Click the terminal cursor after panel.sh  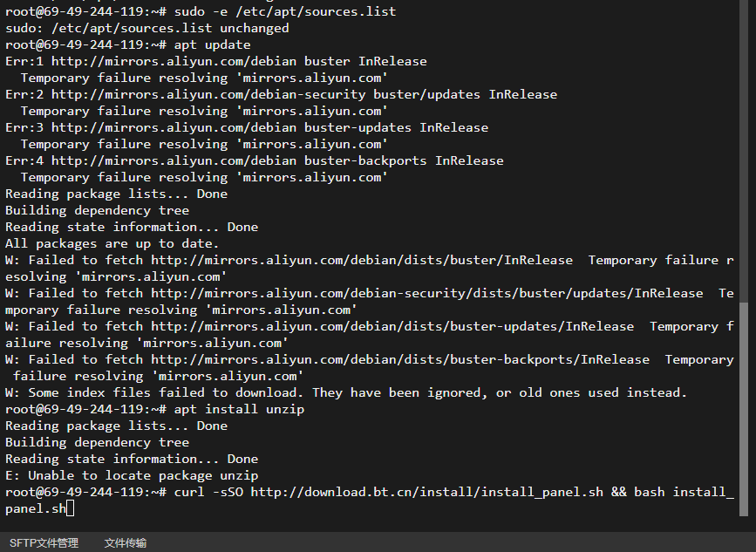(x=71, y=508)
